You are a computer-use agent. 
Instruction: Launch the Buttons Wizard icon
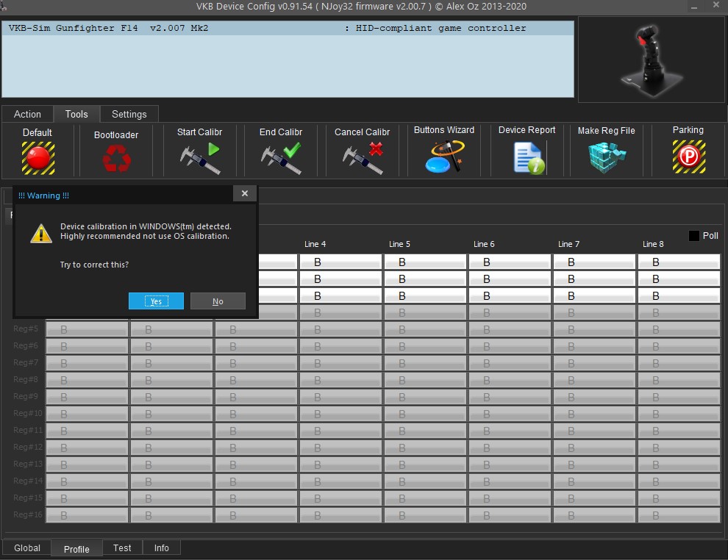444,157
